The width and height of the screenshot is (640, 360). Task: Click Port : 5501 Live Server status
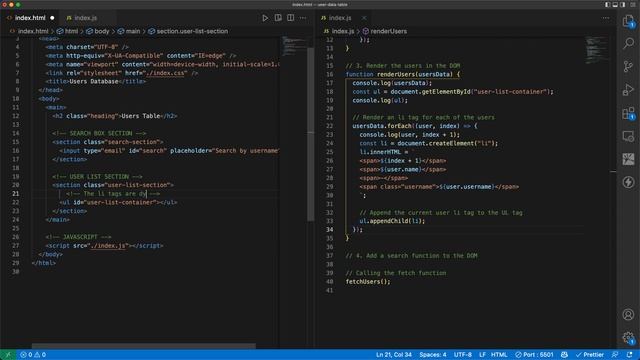[x=534, y=355]
